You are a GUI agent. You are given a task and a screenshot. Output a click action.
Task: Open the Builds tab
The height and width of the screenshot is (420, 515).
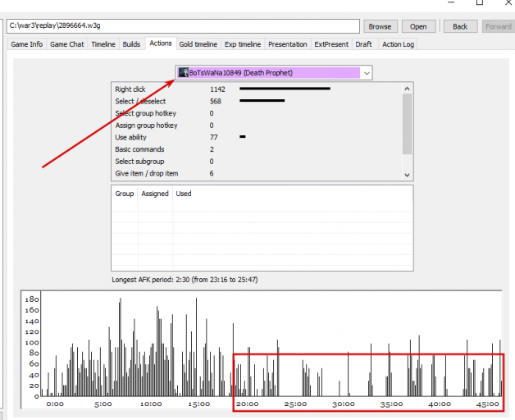(131, 44)
